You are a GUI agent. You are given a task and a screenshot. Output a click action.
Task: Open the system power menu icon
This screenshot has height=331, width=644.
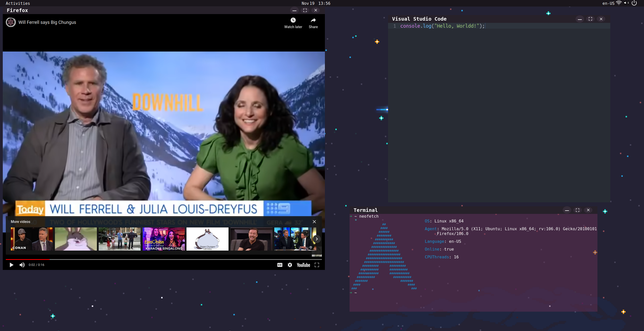(634, 3)
